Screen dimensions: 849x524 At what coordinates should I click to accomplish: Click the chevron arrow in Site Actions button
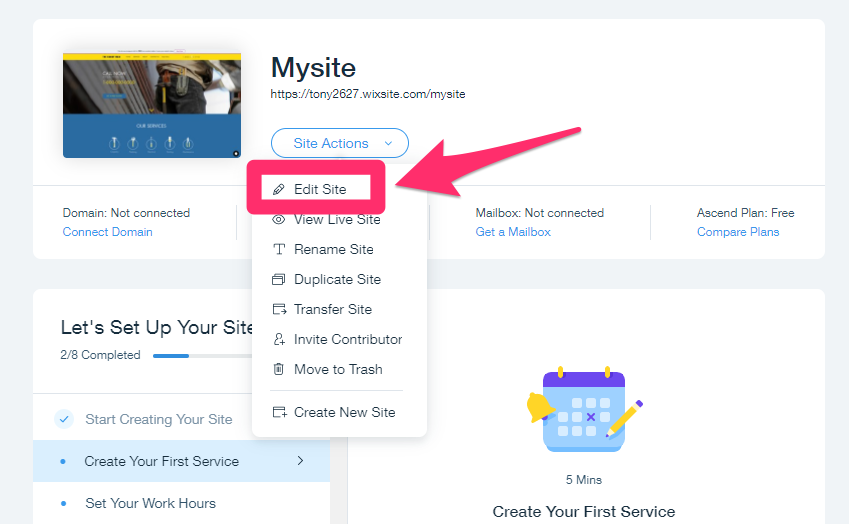click(388, 143)
